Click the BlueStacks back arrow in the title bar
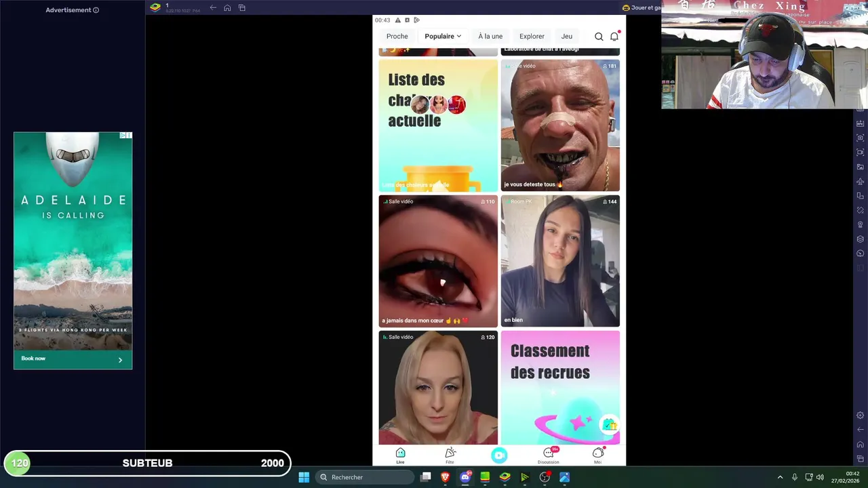868x488 pixels. point(213,7)
